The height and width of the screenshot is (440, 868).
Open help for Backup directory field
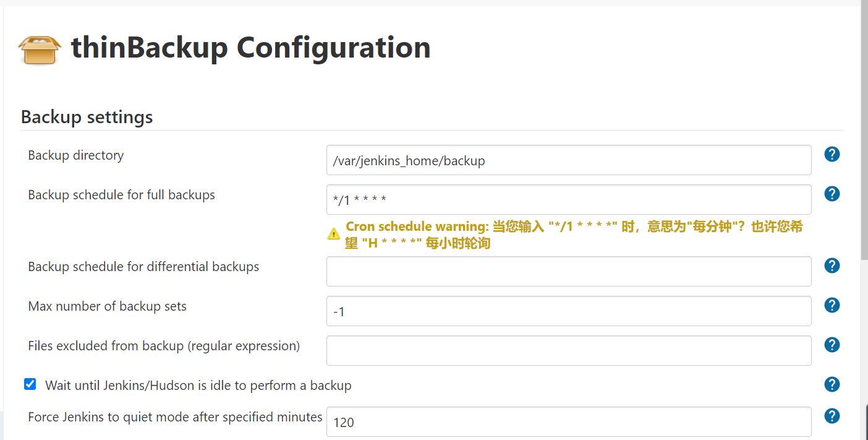point(832,154)
